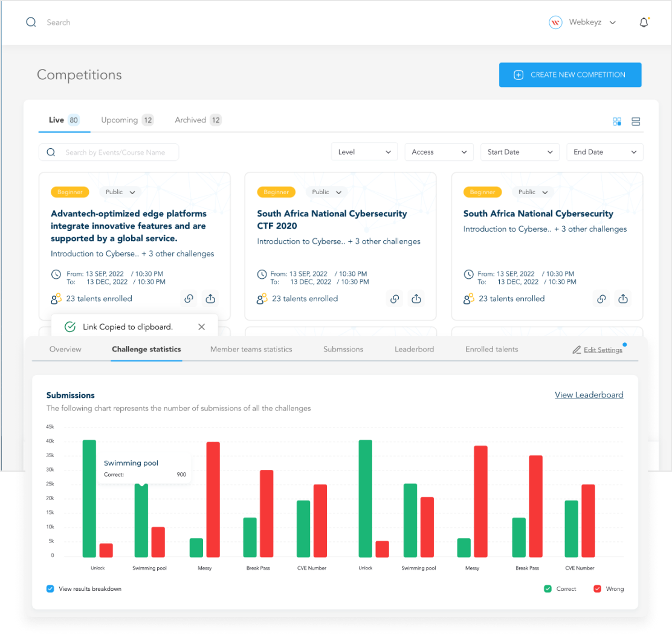Click the notification bell icon

pos(644,23)
